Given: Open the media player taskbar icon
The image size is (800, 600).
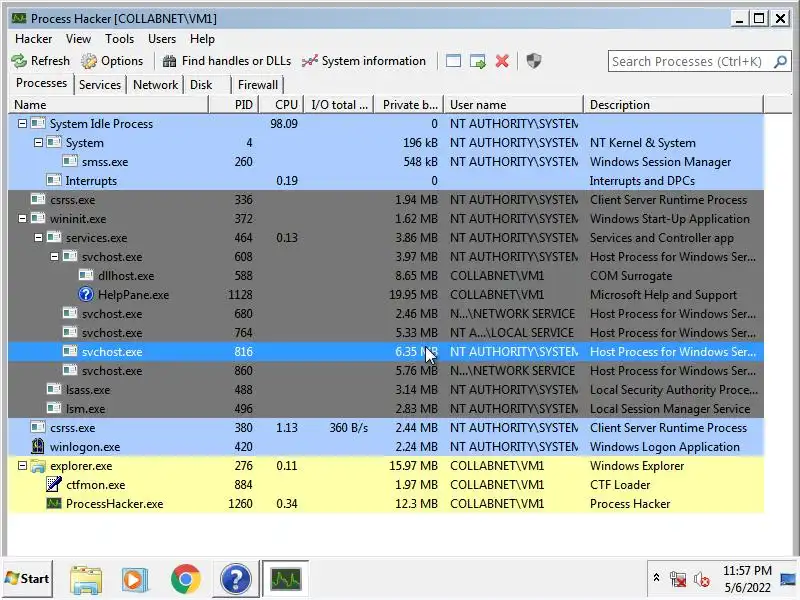Looking at the screenshot, I should [x=135, y=580].
